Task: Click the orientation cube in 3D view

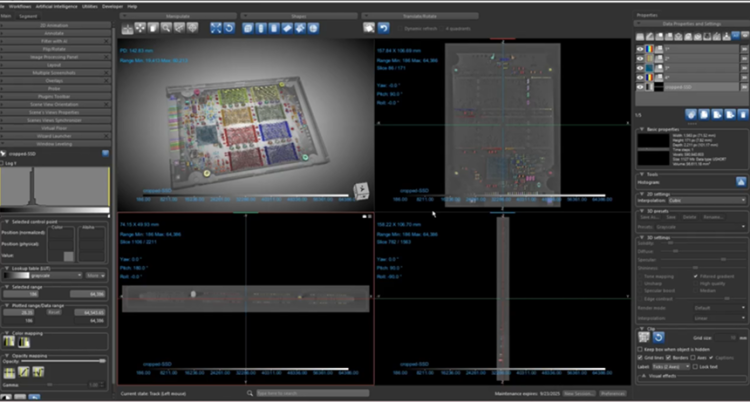Action: [x=361, y=190]
